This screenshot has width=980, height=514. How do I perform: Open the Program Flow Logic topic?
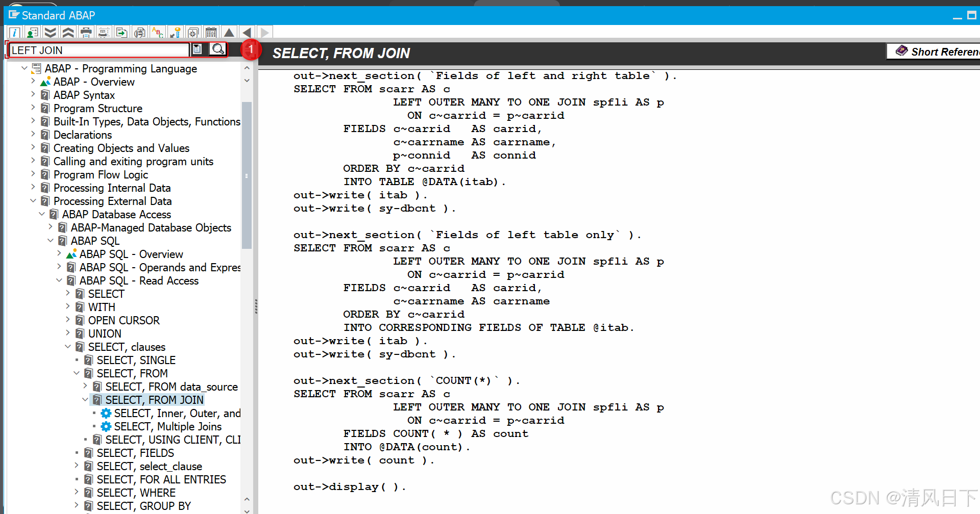101,174
